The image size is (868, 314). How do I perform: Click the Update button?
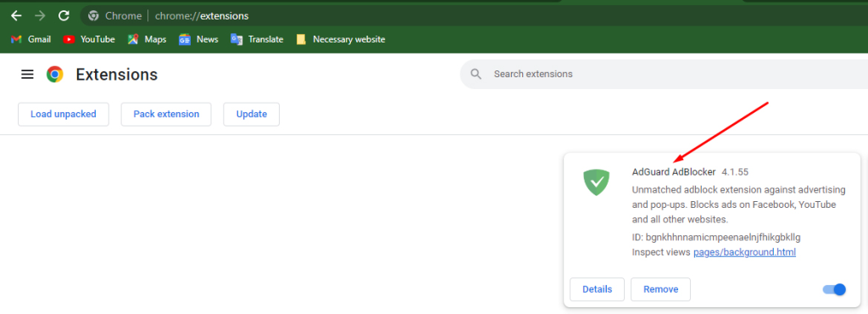point(251,114)
